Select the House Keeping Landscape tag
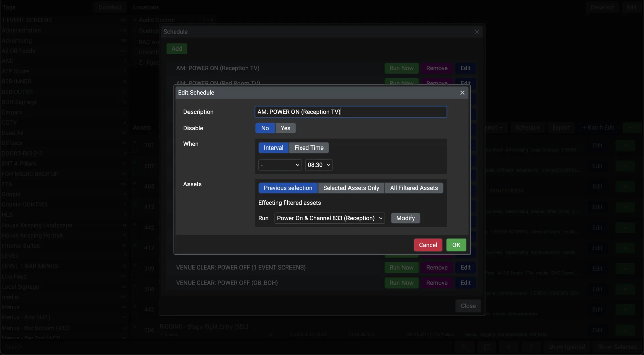 (64, 225)
